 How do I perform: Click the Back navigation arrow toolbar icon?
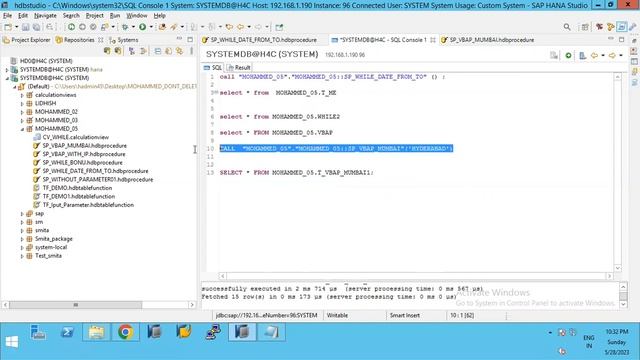coord(240,27)
